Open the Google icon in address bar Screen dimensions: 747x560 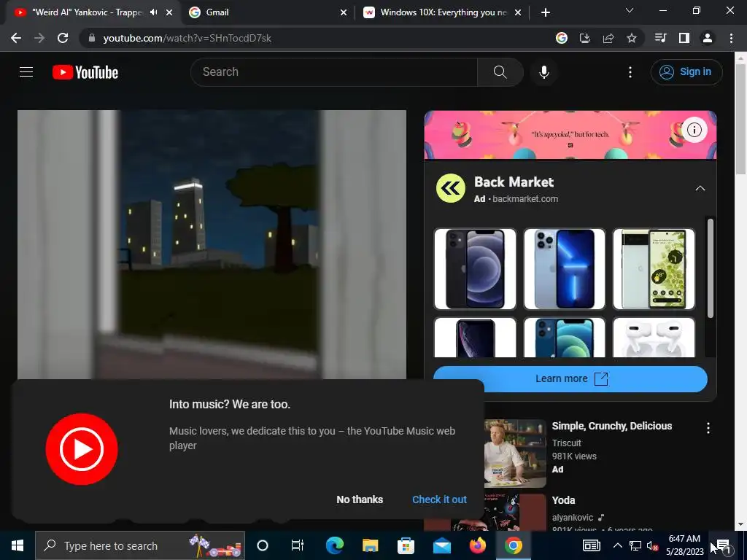coord(562,38)
